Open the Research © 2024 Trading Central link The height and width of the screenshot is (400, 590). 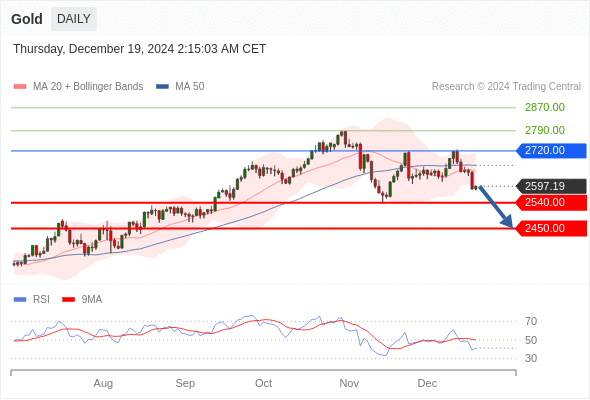(x=506, y=87)
